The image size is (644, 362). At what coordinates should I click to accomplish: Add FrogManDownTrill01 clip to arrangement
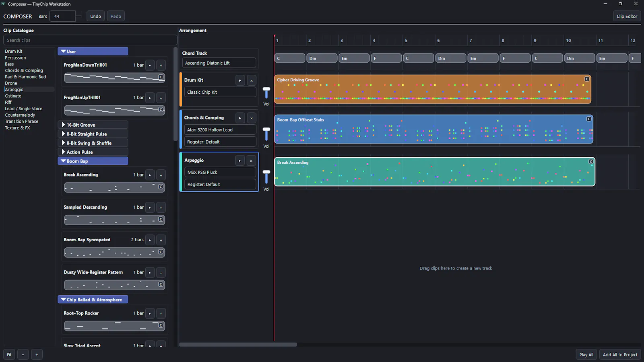161,65
